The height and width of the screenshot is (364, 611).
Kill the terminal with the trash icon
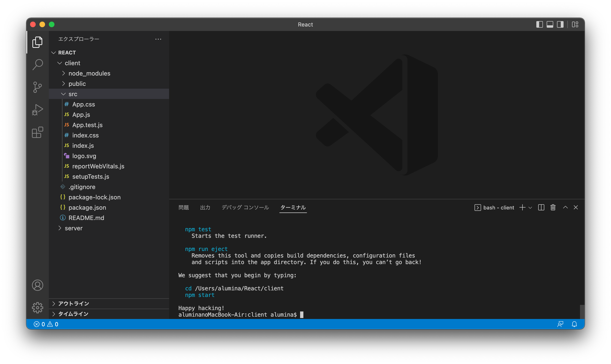(x=553, y=208)
